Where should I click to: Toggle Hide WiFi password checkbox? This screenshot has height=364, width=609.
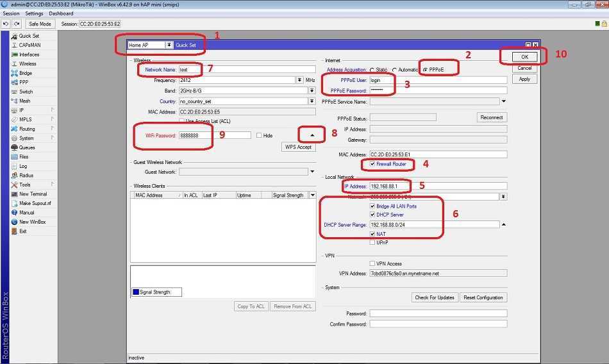[x=259, y=136]
